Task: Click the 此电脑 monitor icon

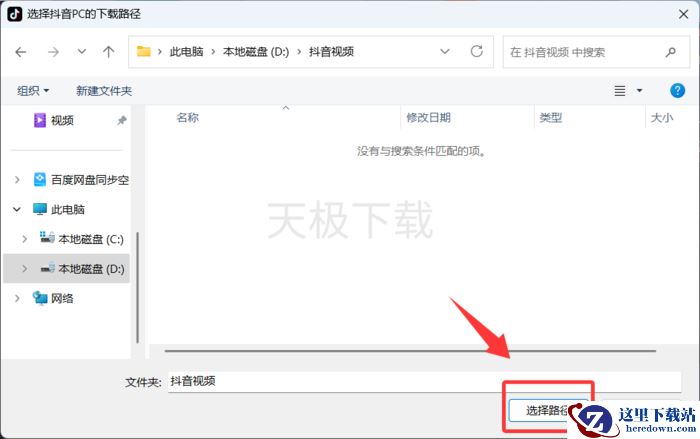Action: tap(40, 209)
